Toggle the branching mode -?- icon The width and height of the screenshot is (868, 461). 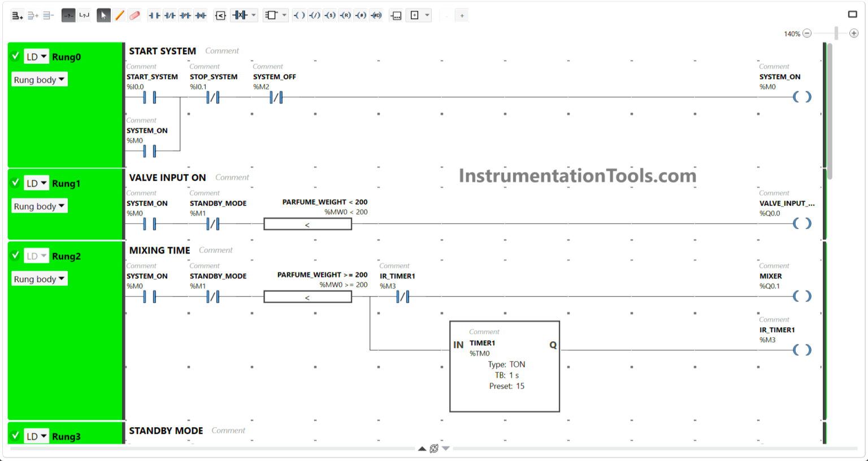(68, 15)
